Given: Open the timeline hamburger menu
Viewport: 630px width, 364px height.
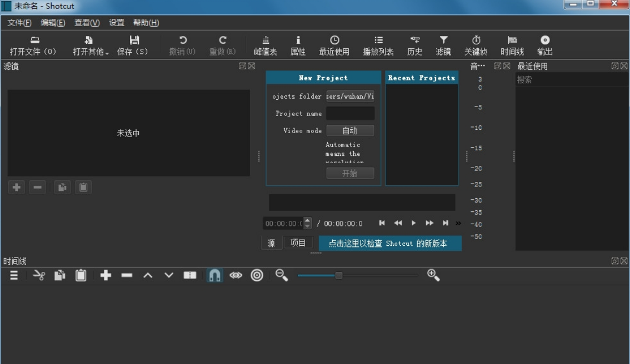Looking at the screenshot, I should pos(14,275).
